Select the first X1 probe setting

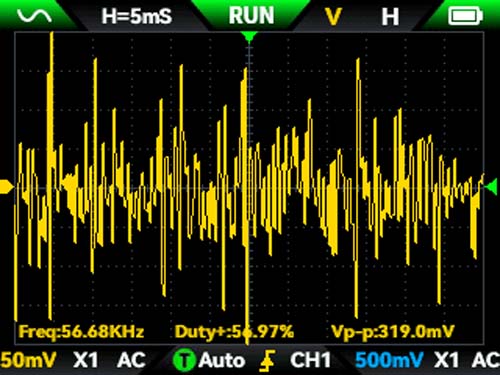click(86, 360)
